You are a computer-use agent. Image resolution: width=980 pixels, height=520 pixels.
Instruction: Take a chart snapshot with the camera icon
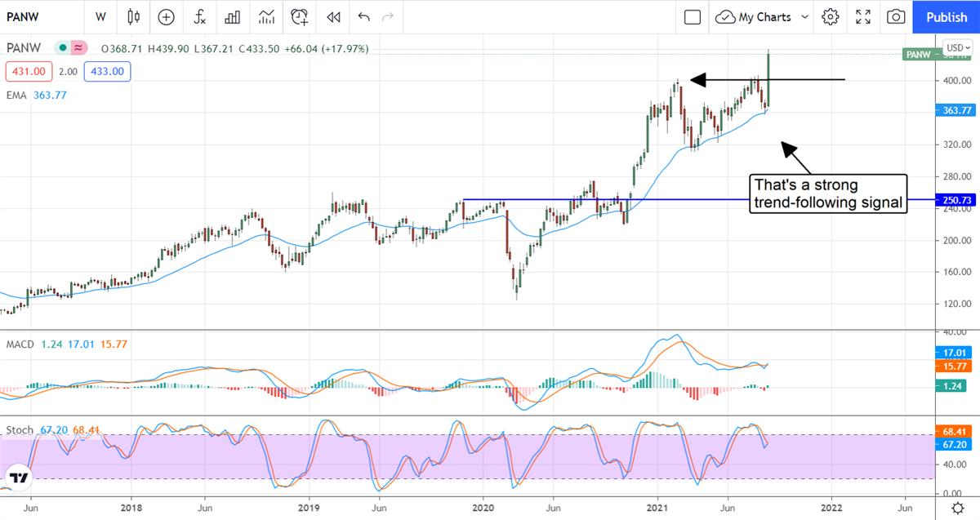coord(896,16)
